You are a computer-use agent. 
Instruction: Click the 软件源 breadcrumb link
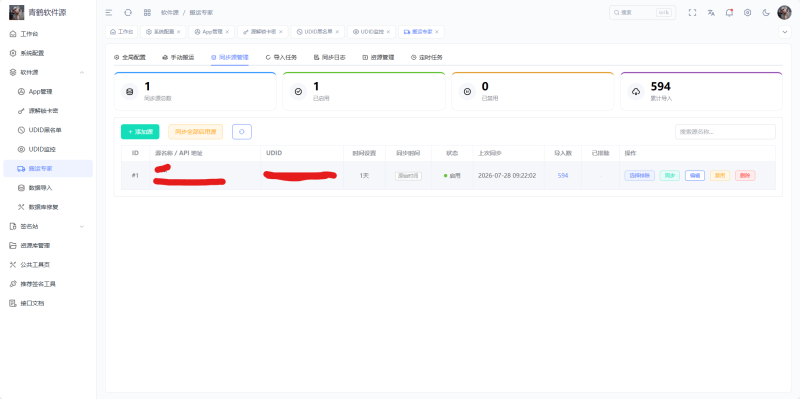pos(170,13)
